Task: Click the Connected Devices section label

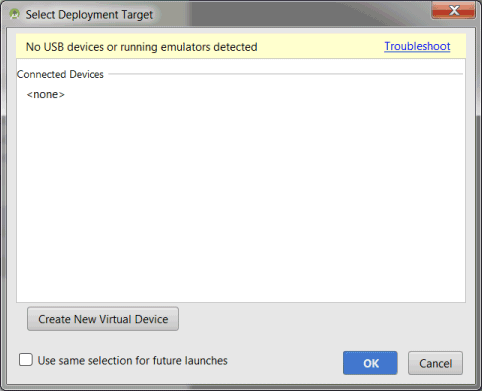Action: (x=60, y=74)
